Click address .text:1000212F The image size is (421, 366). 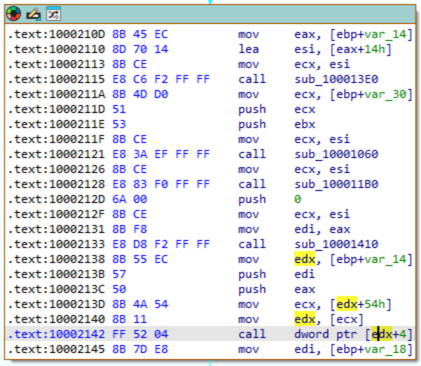point(56,214)
